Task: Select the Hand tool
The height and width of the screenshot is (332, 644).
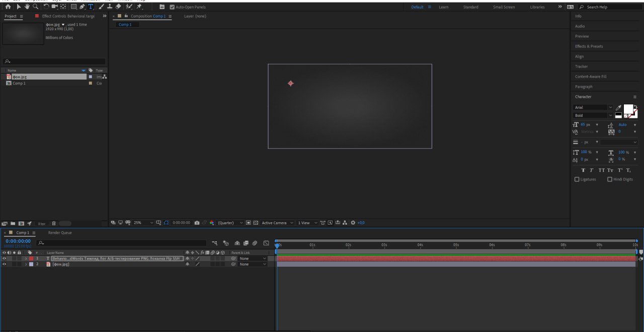Action: coord(27,7)
